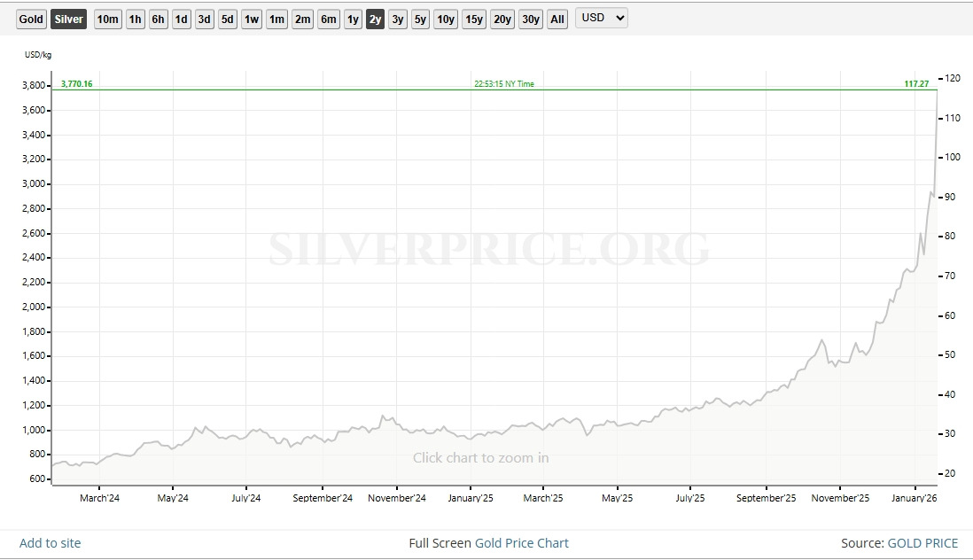
Task: Select the 3d range button
Action: click(204, 19)
